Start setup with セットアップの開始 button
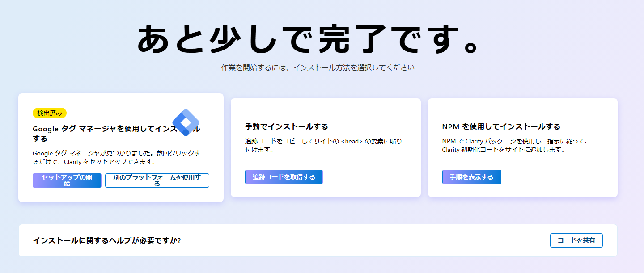Viewport: 644px width, 273px height. pos(67,181)
